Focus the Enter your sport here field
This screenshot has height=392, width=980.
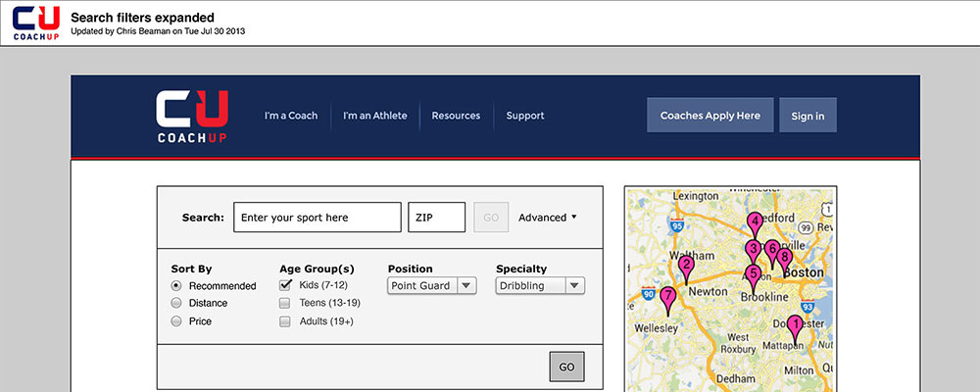(x=318, y=218)
